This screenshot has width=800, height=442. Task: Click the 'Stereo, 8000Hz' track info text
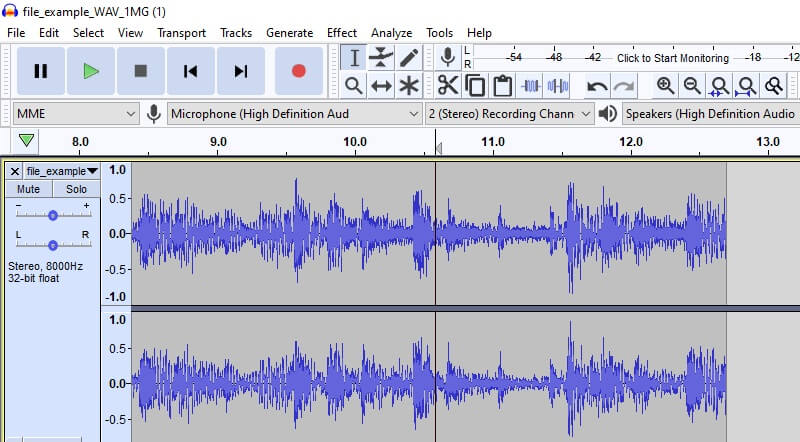tap(45, 266)
